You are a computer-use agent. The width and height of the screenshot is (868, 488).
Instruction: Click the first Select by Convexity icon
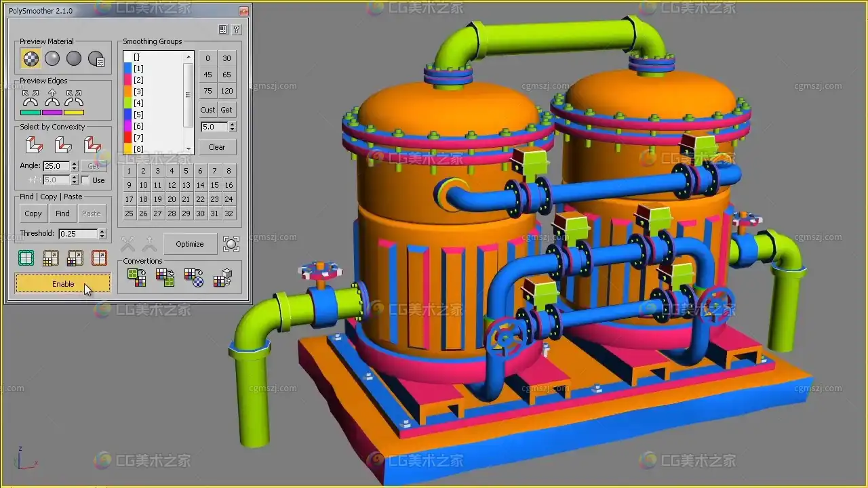(34, 145)
